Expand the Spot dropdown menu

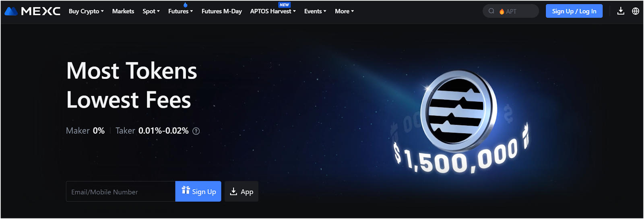tap(151, 11)
